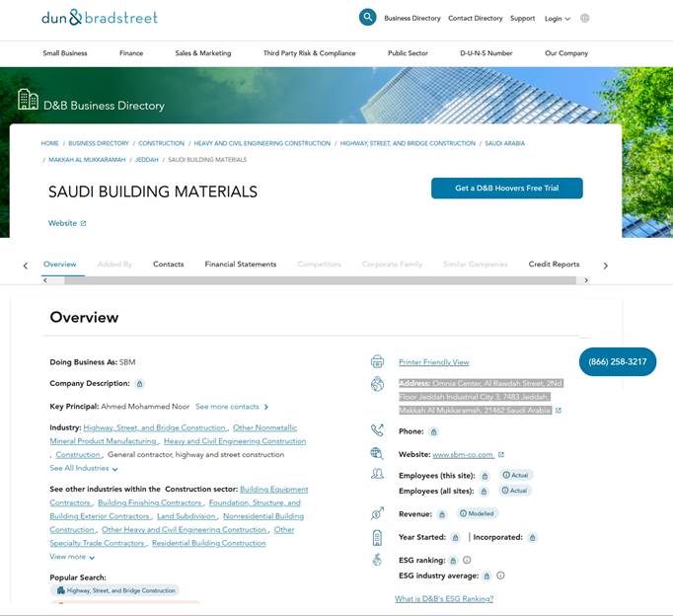
Task: Click Get a D&B Hoovers Free Trial button
Action: [507, 188]
